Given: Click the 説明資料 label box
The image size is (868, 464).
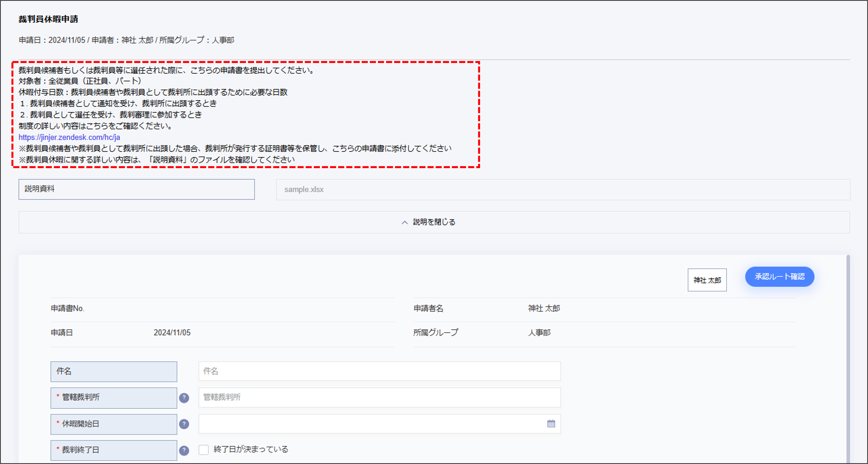Looking at the screenshot, I should point(136,189).
